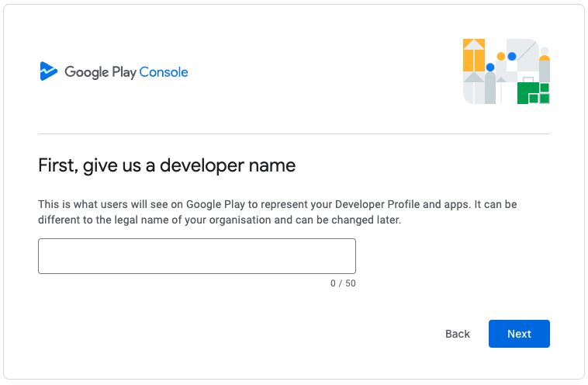Click the words "legal name" in description
This screenshot has width=588, height=385.
[141, 220]
